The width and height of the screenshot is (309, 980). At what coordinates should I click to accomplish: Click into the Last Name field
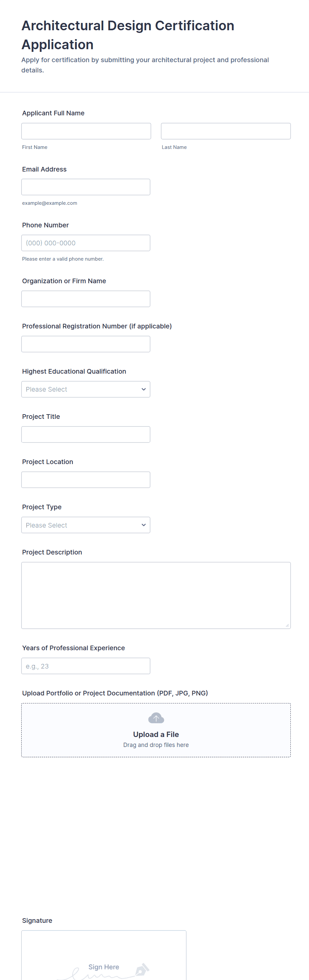point(225,131)
